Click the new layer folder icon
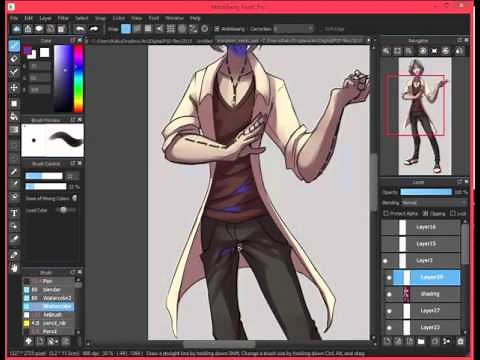Screen dimensions: 480x360 421,341
